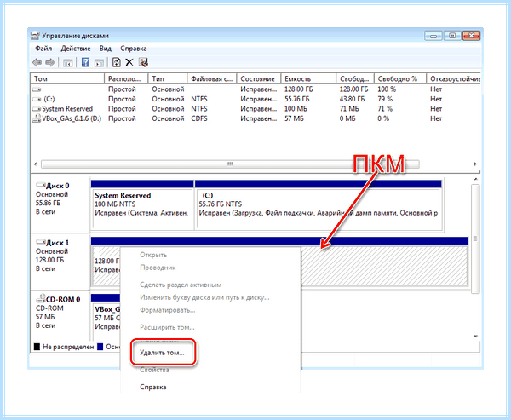Choose Проводник in the context menu

[158, 268]
